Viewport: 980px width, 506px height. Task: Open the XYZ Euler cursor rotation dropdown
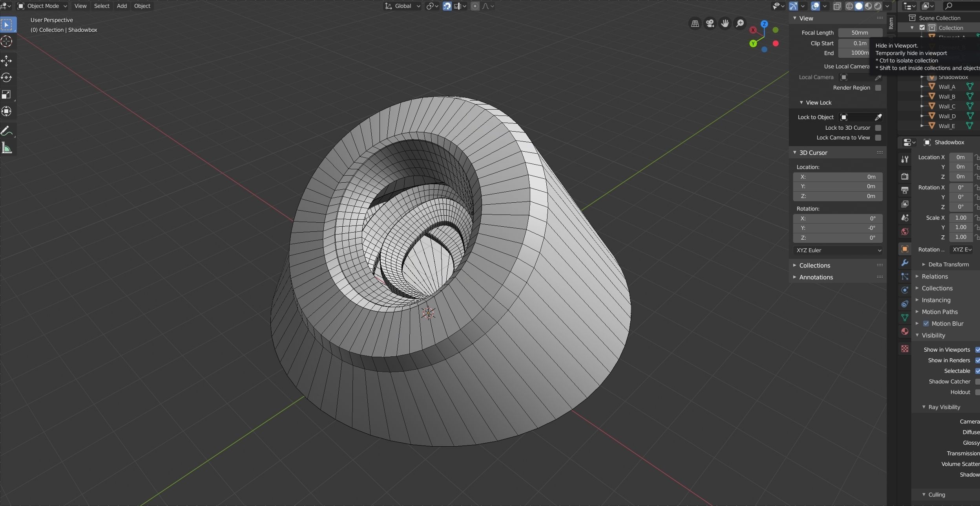[x=838, y=250]
